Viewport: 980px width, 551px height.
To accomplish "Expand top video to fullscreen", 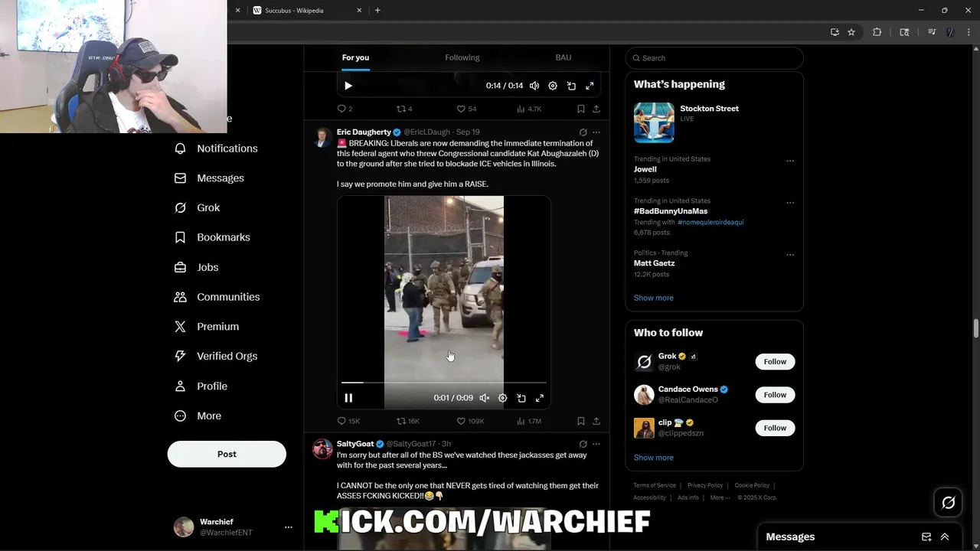I will tap(590, 86).
